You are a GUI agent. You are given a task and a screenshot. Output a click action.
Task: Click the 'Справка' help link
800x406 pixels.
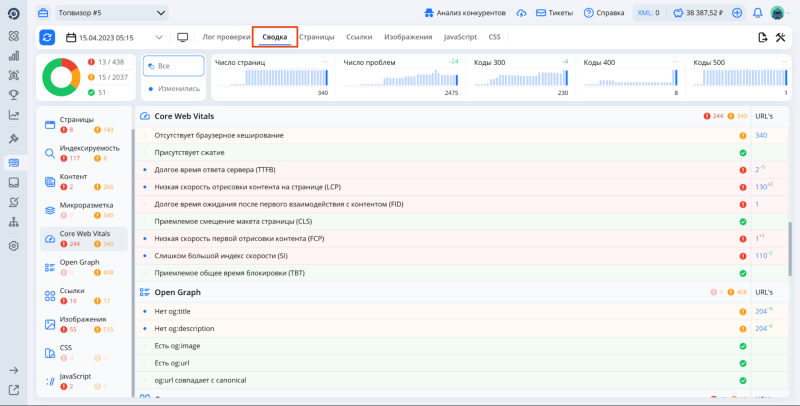click(x=603, y=13)
